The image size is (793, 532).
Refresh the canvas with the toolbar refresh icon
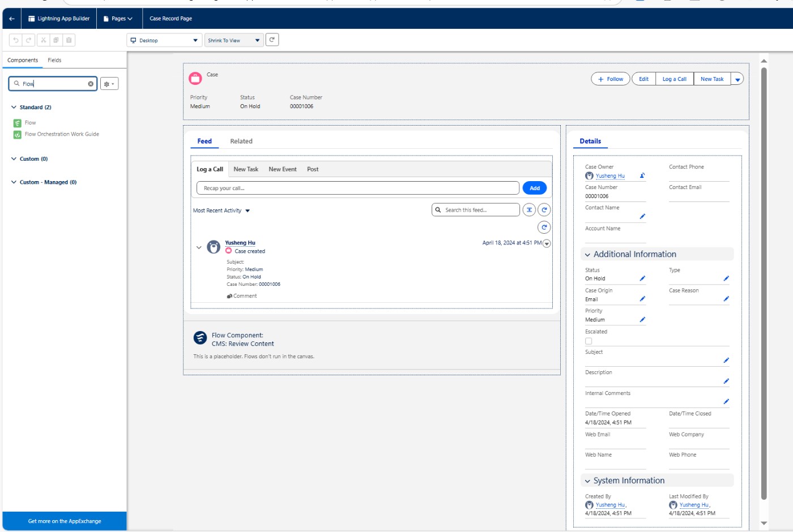pyautogui.click(x=272, y=40)
